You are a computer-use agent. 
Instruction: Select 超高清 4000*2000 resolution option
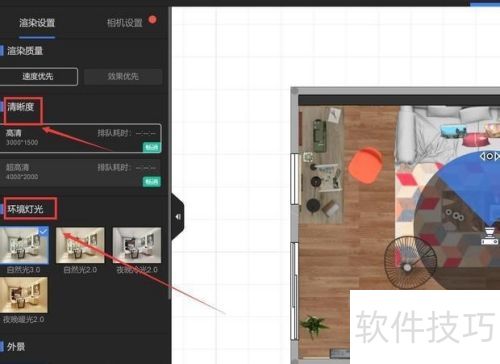(x=80, y=172)
